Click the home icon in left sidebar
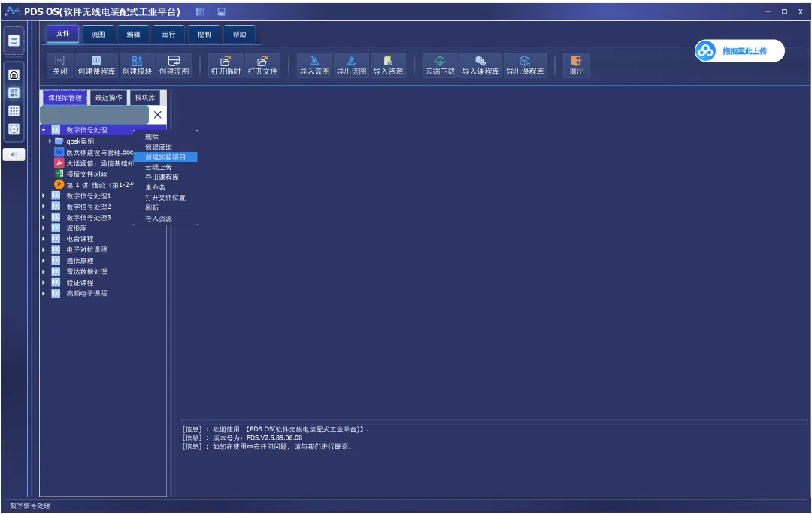This screenshot has width=812, height=514. coord(14,74)
